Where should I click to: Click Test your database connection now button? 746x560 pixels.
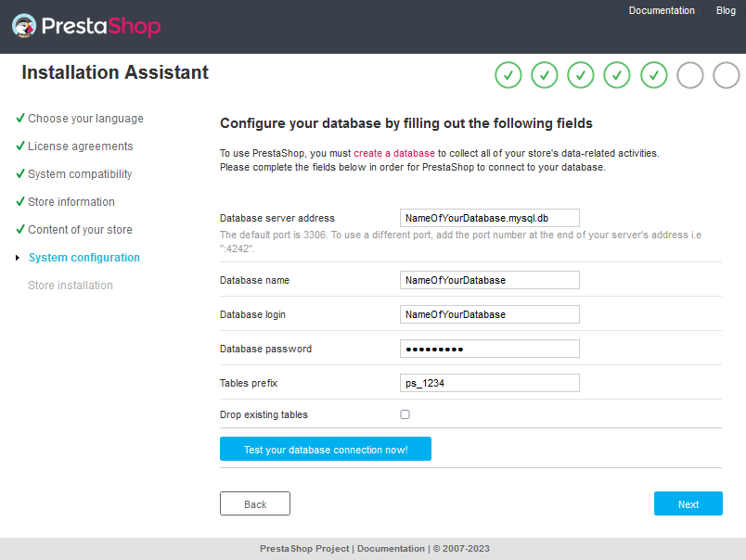click(x=325, y=449)
